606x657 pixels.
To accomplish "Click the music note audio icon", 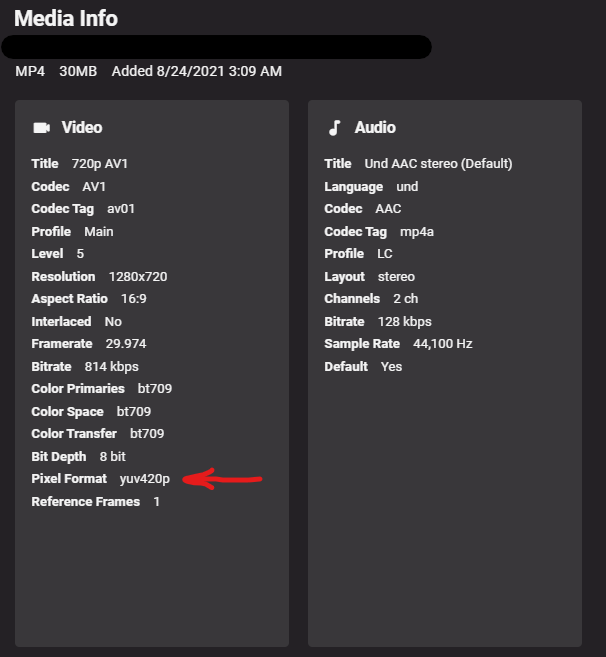I will tap(335, 128).
